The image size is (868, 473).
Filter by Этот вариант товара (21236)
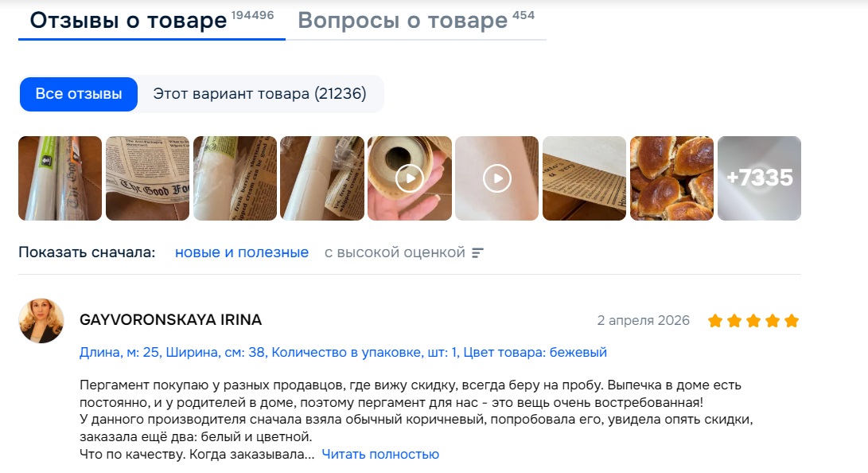tap(259, 94)
